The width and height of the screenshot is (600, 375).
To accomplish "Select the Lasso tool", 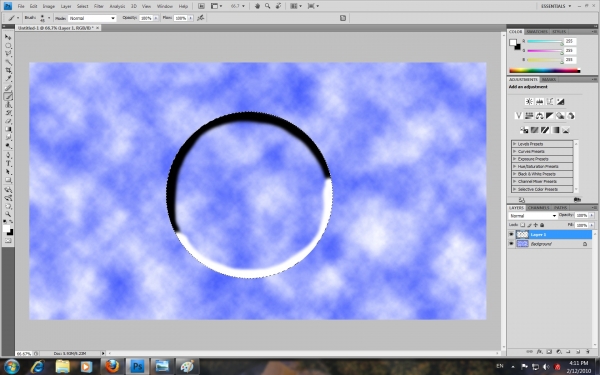I will 8,54.
